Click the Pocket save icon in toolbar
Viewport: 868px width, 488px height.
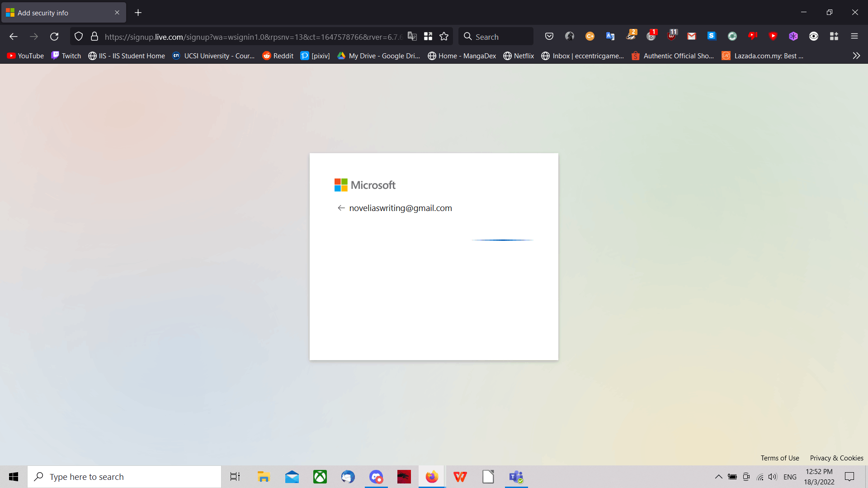(x=548, y=36)
